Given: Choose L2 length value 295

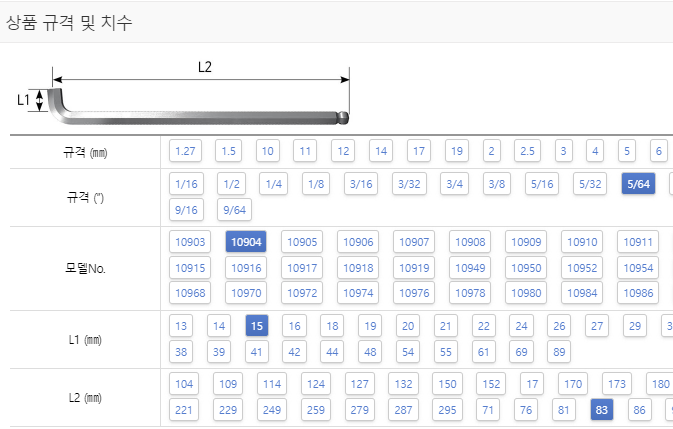Looking at the screenshot, I should [x=447, y=410].
